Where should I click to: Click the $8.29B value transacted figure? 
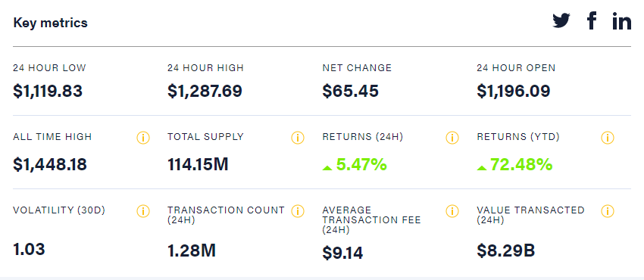pos(506,250)
